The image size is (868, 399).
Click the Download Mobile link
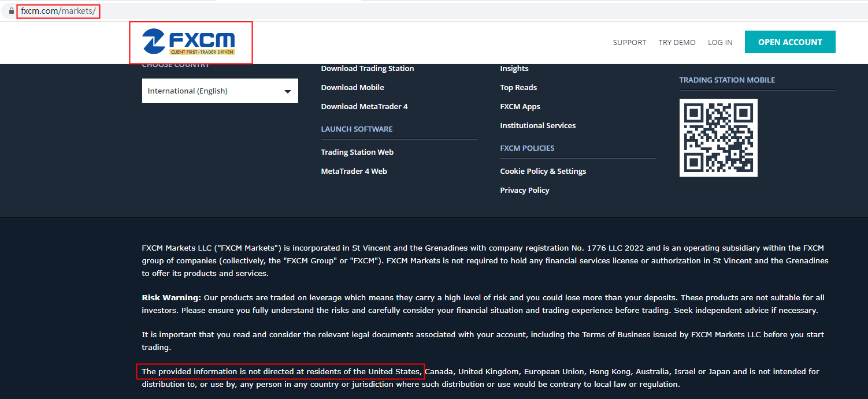(x=352, y=87)
